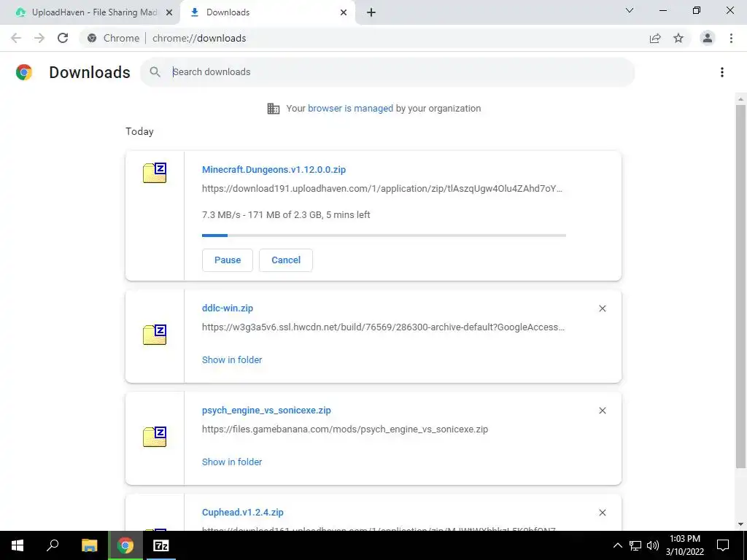Reload the Downloads page
747x560 pixels.
pos(63,38)
